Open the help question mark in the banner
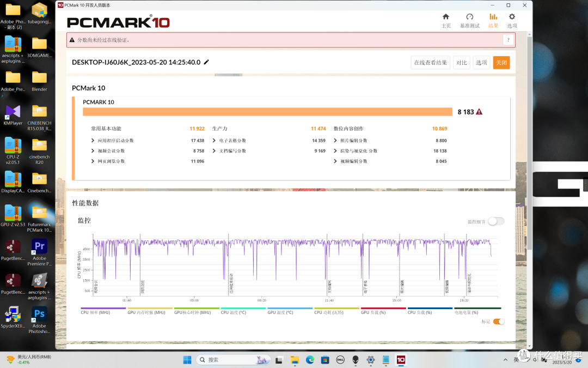Image resolution: width=588 pixels, height=368 pixels. 508,40
